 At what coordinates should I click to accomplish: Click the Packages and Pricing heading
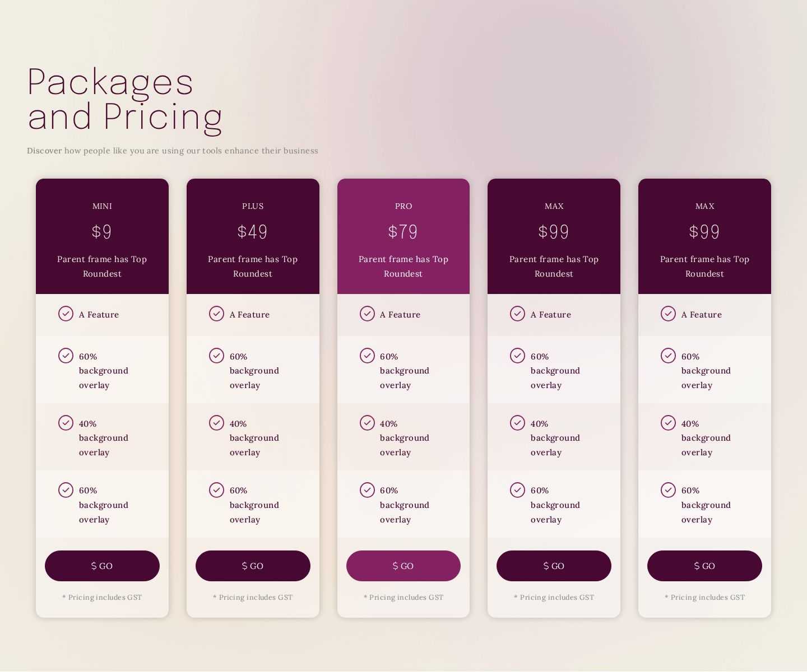click(x=124, y=100)
